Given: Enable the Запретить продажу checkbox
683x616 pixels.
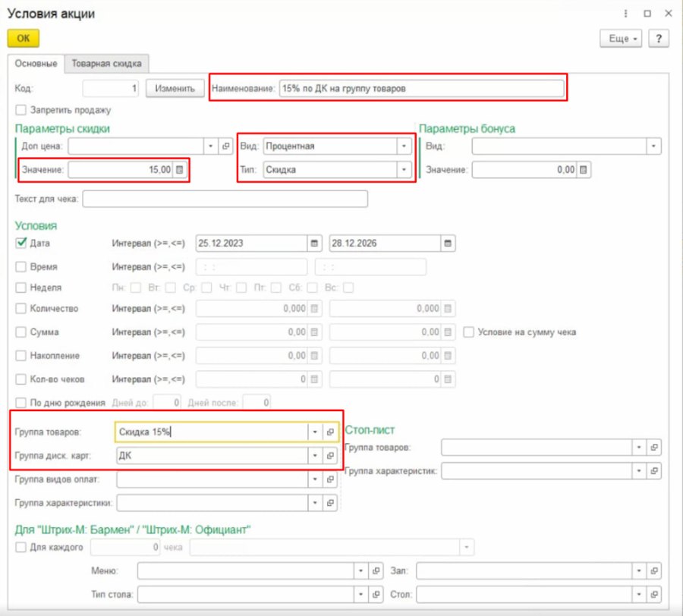Looking at the screenshot, I should click(21, 110).
